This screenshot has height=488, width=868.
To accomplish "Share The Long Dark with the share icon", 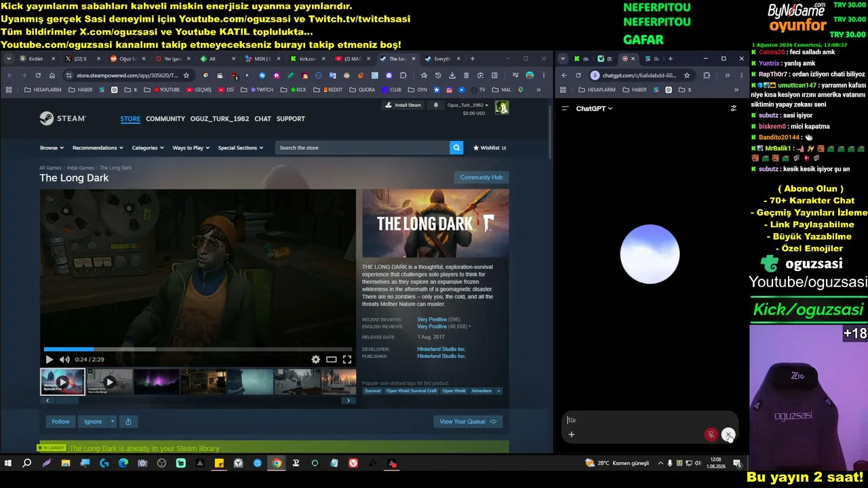I will (x=128, y=422).
